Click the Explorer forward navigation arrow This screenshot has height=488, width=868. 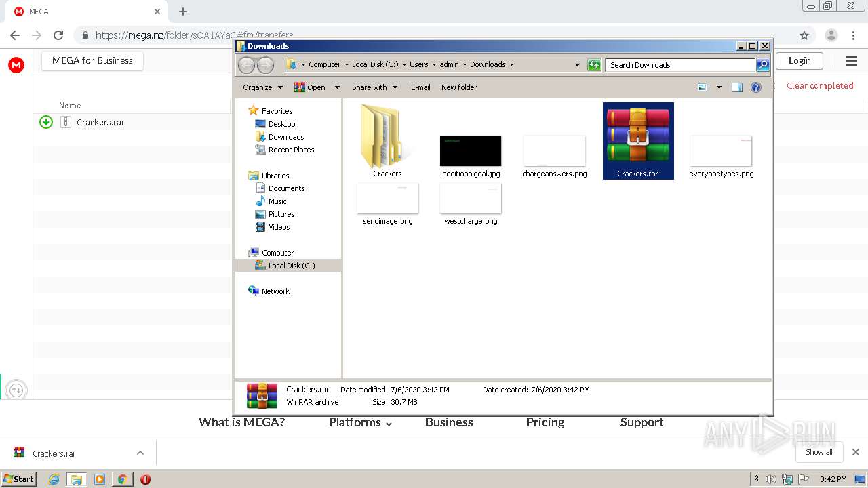(x=266, y=65)
